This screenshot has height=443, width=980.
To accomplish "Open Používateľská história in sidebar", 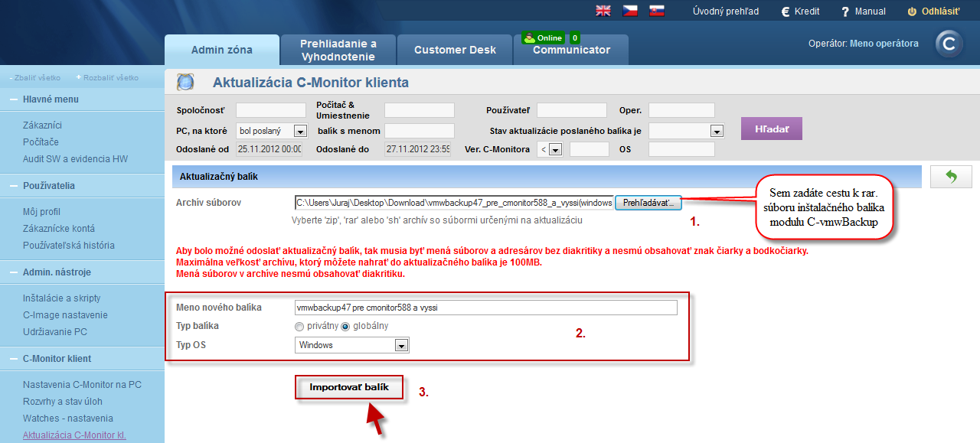I will pyautogui.click(x=69, y=246).
